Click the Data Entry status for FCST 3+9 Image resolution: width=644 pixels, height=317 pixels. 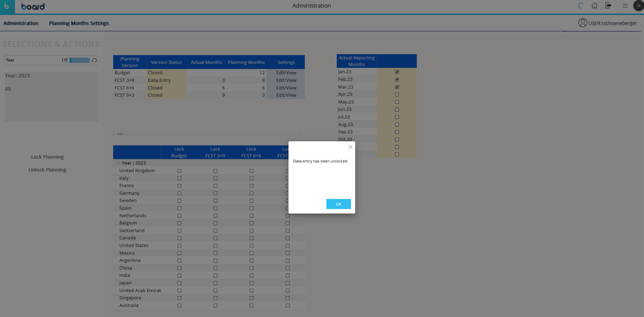(x=166, y=80)
